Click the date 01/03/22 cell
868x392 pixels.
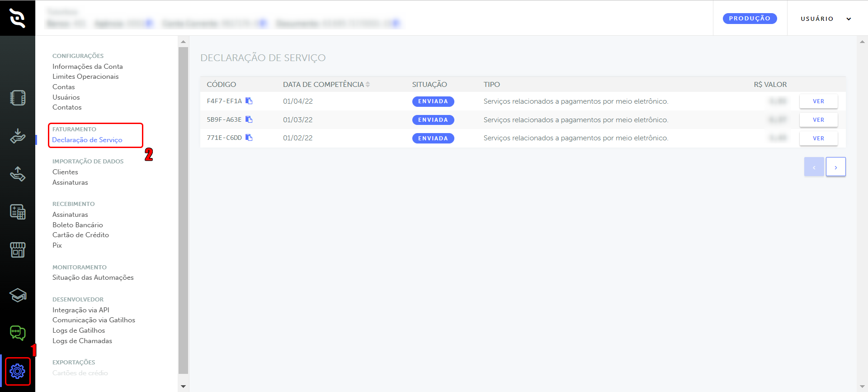[298, 120]
